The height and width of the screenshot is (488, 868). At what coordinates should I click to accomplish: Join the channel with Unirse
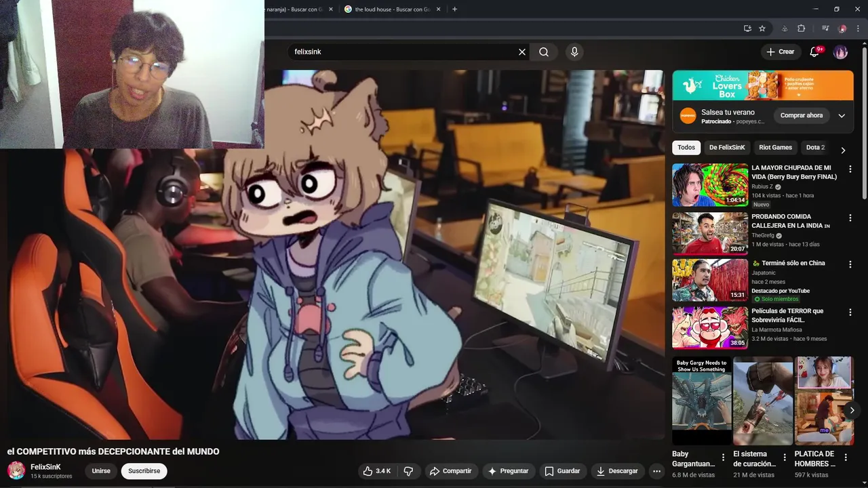coord(101,471)
